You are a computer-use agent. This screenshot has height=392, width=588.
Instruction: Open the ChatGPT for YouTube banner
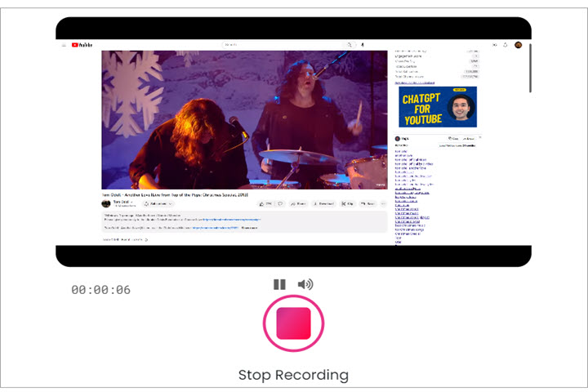coord(438,107)
